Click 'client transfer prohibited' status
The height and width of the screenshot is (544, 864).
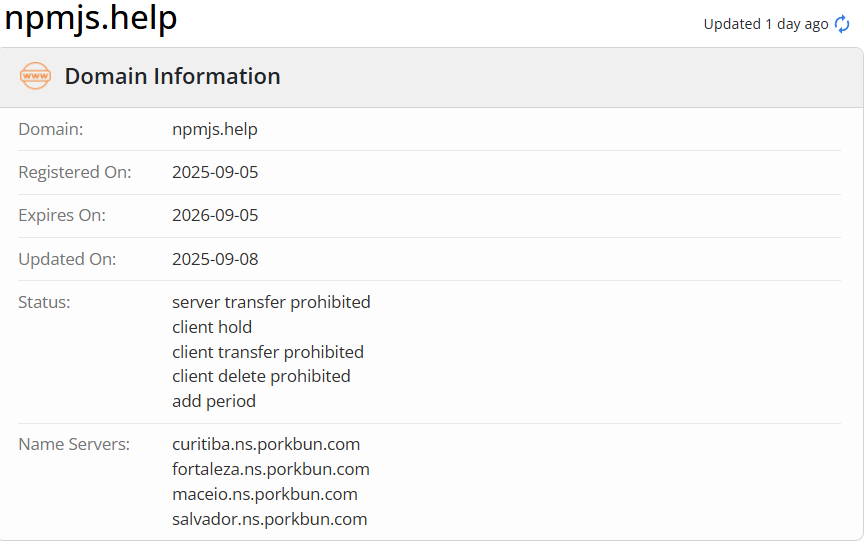pos(268,352)
